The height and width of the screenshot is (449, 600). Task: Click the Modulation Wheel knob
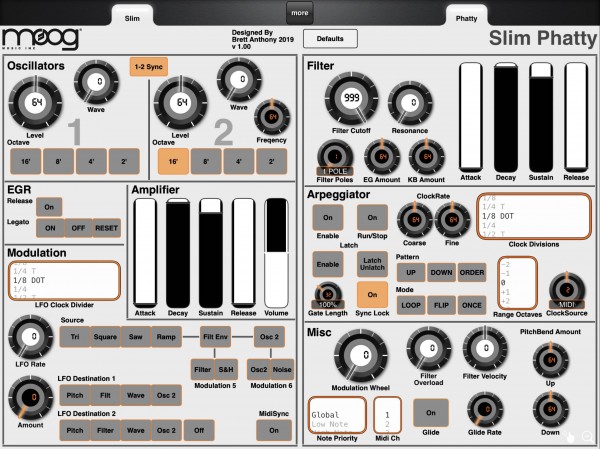(361, 356)
